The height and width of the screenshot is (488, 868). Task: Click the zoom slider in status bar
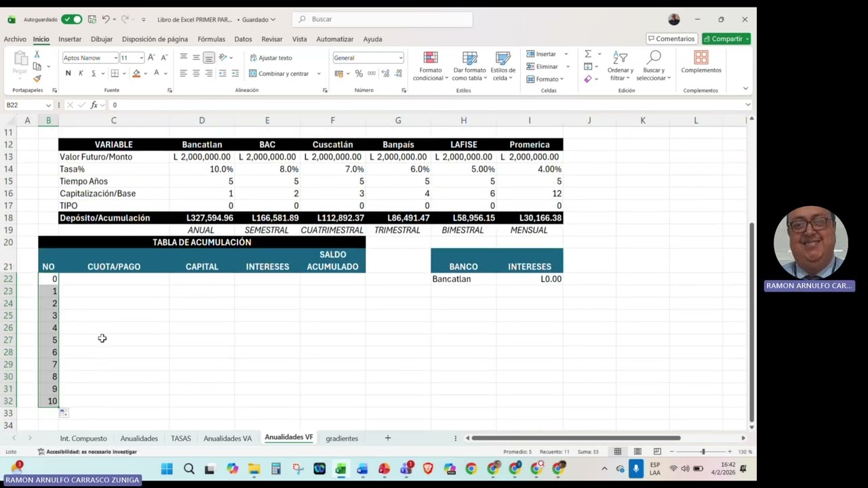pyautogui.click(x=703, y=451)
